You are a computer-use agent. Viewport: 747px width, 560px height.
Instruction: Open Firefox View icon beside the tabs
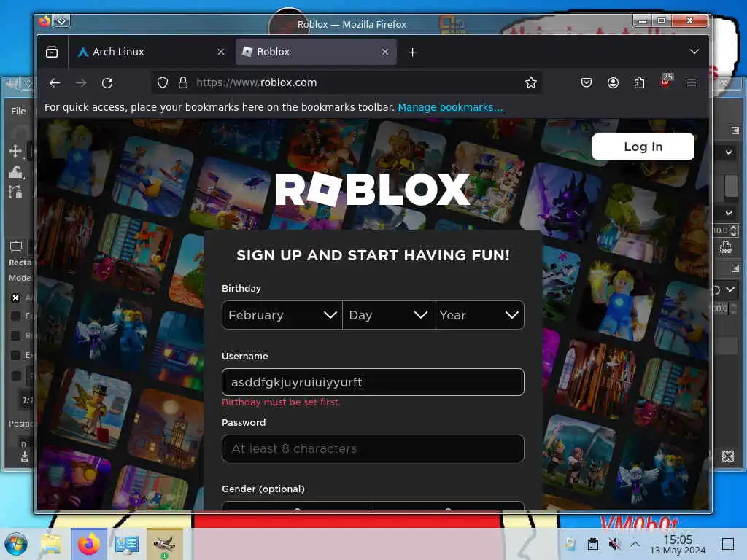pos(52,52)
